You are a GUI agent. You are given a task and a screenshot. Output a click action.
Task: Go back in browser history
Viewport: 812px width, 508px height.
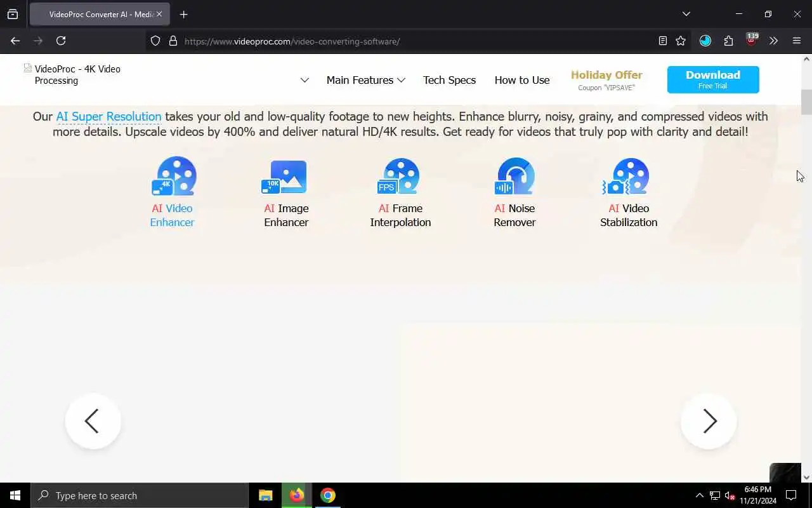click(15, 41)
